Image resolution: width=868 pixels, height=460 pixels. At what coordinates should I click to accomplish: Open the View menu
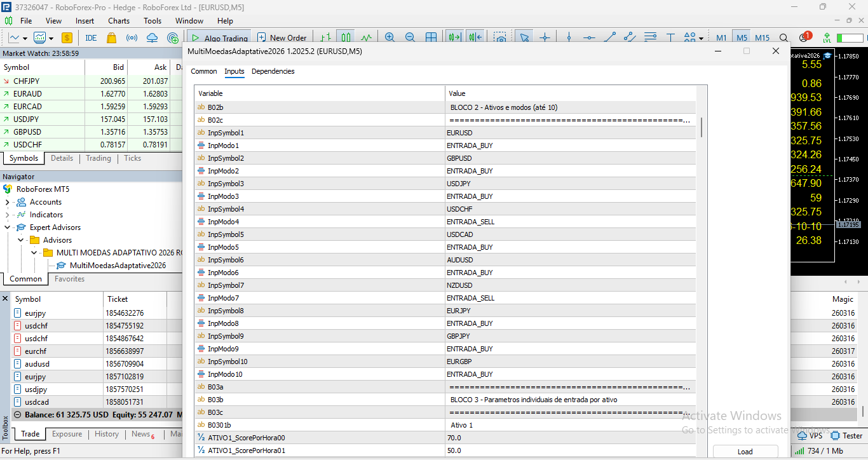53,21
